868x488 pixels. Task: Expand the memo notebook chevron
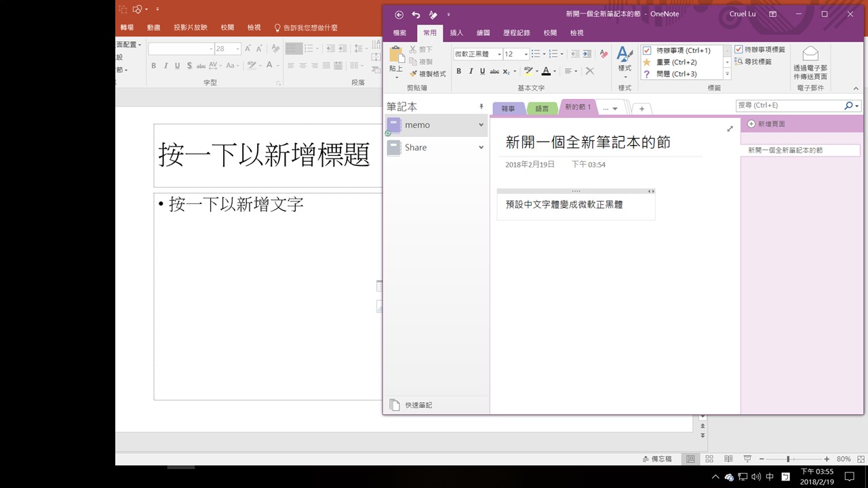point(481,125)
